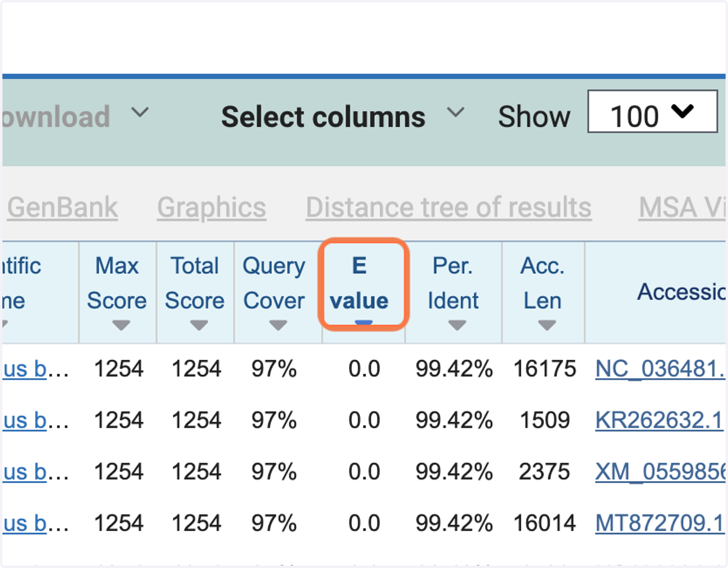Open accession MT872709.1 link
This screenshot has height=568, width=728.
pyautogui.click(x=659, y=523)
